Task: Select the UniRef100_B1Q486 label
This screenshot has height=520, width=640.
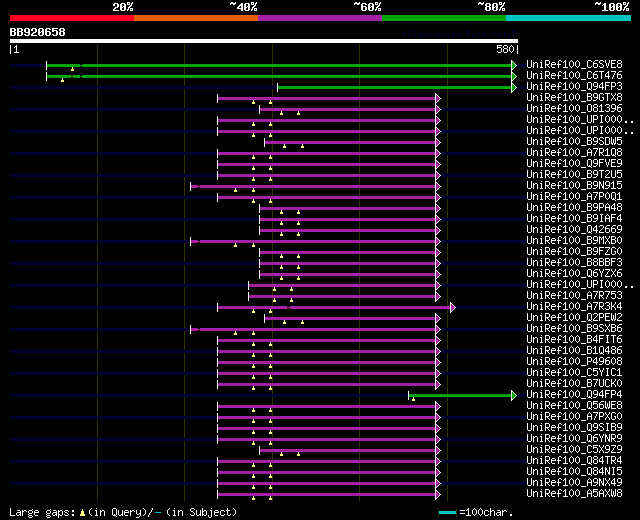Action: (x=574, y=351)
